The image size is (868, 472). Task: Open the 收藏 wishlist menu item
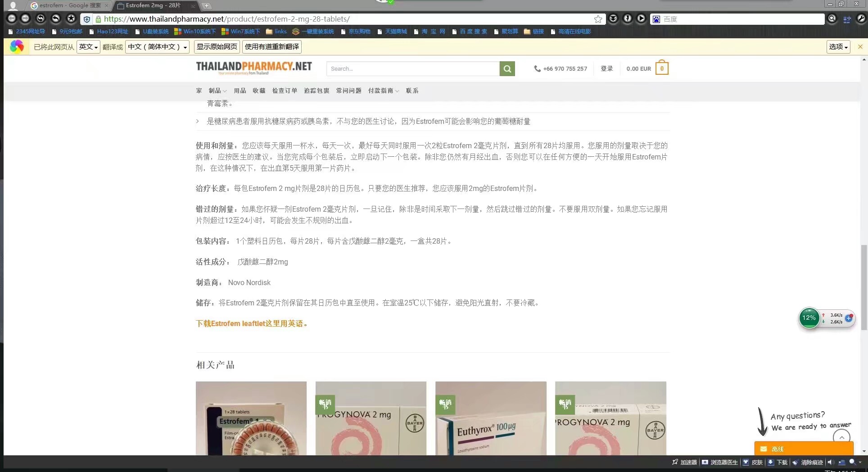[259, 91]
